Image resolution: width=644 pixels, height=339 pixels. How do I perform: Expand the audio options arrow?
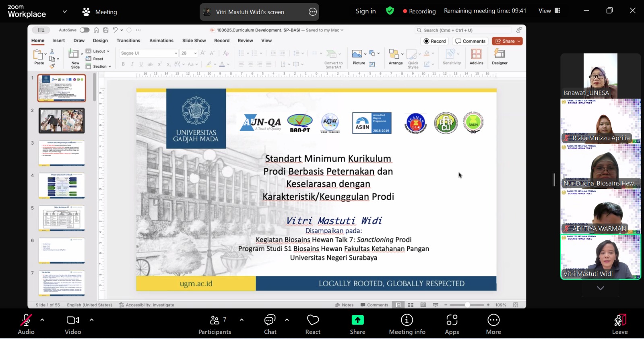tap(42, 320)
